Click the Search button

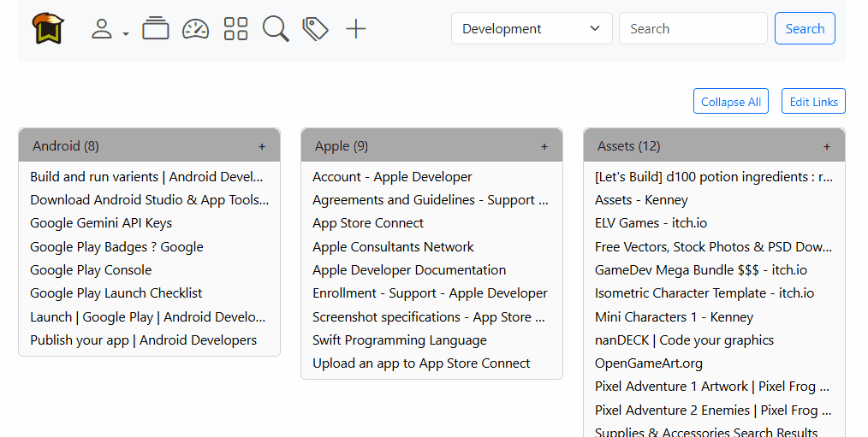tap(805, 28)
